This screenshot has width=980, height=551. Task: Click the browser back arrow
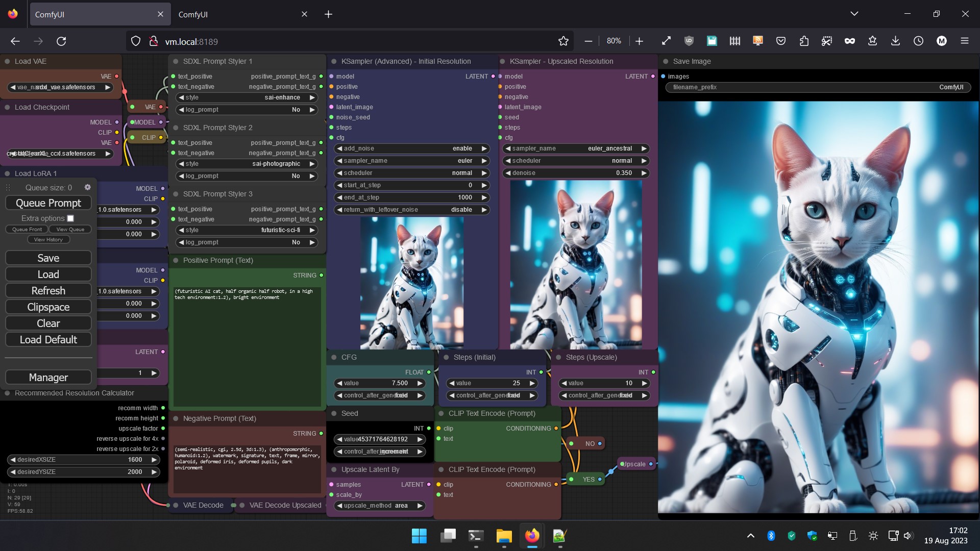point(15,41)
